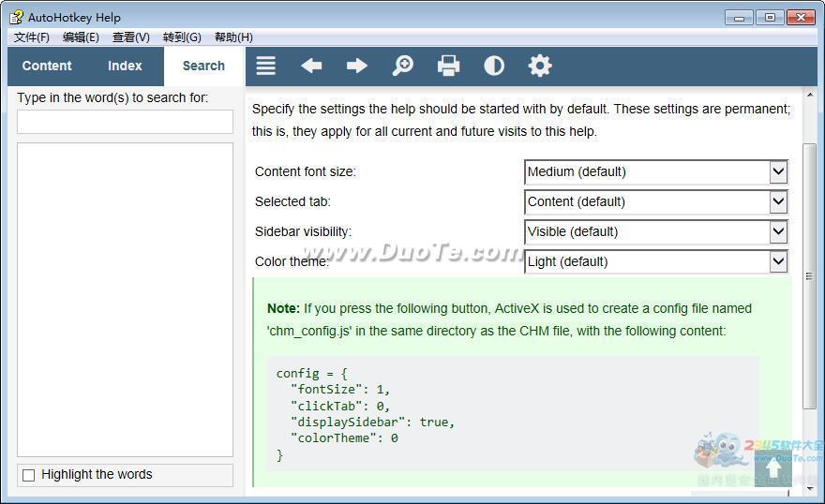This screenshot has width=825, height=504.
Task: Enable the Highlight the words checkbox
Action: click(x=29, y=475)
